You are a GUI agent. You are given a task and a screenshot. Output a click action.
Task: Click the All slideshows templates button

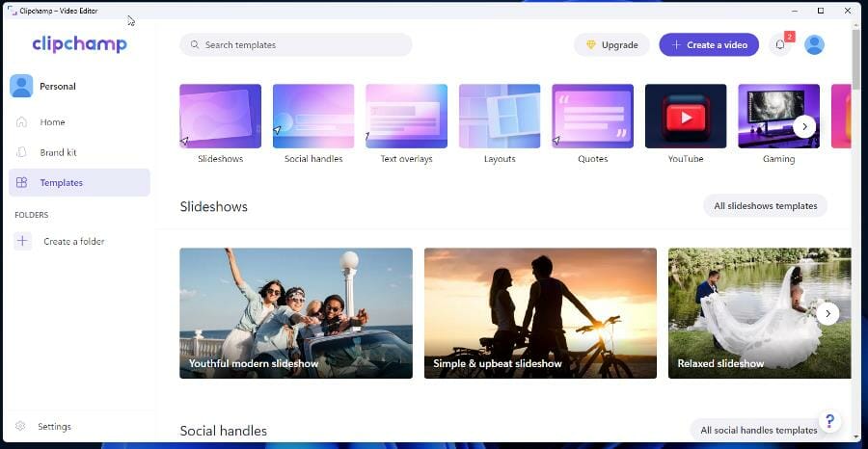pos(765,205)
